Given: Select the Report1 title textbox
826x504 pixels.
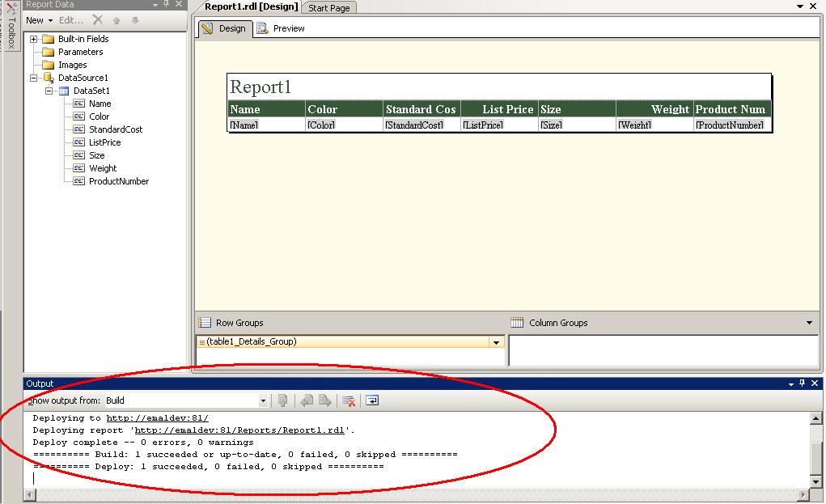Looking at the screenshot, I should click(x=499, y=87).
